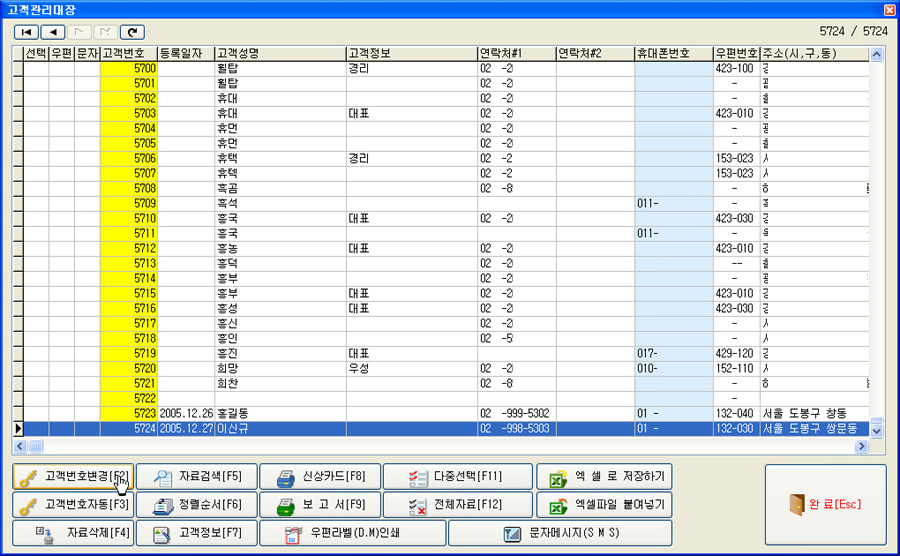Click the 주소(시,구,동) column header
Image resolution: width=900 pixels, height=556 pixels.
[x=815, y=53]
